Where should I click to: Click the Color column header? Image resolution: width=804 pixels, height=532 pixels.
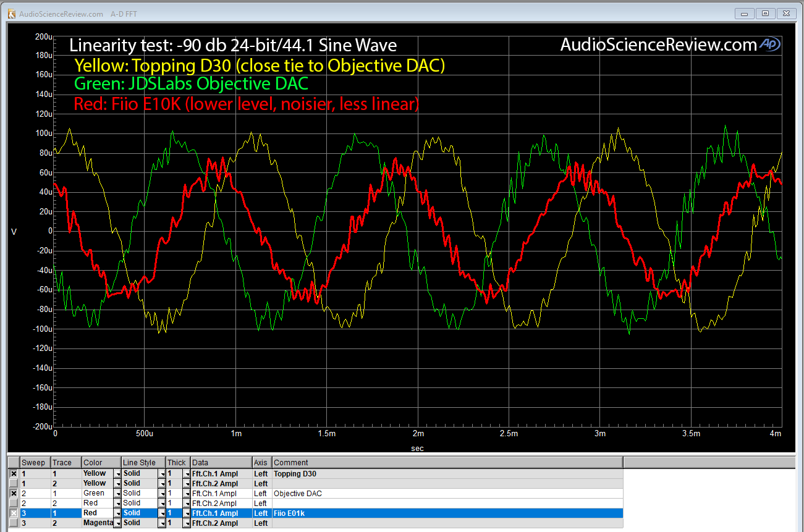[x=101, y=462]
